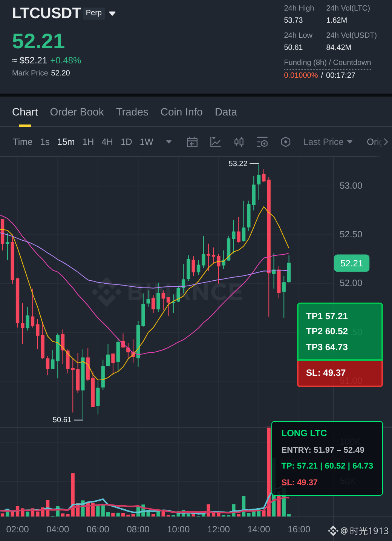Select the 1D time interval
The image size is (392, 541).
[126, 142]
